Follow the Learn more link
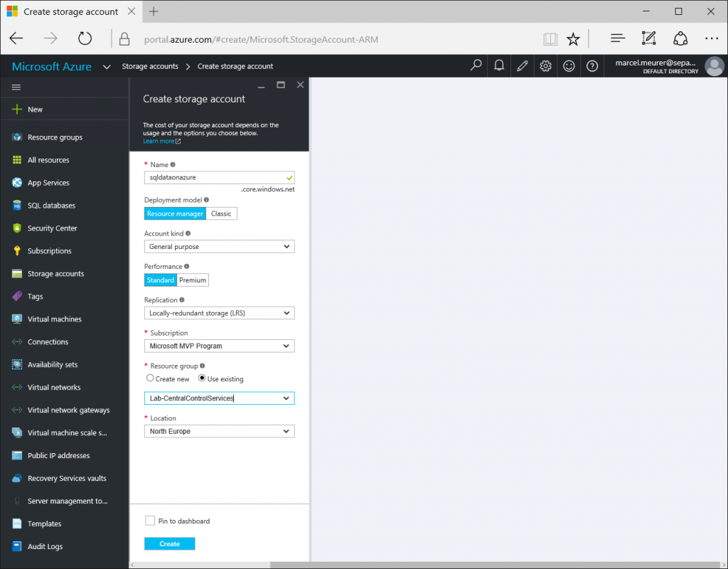The image size is (728, 569). (159, 142)
